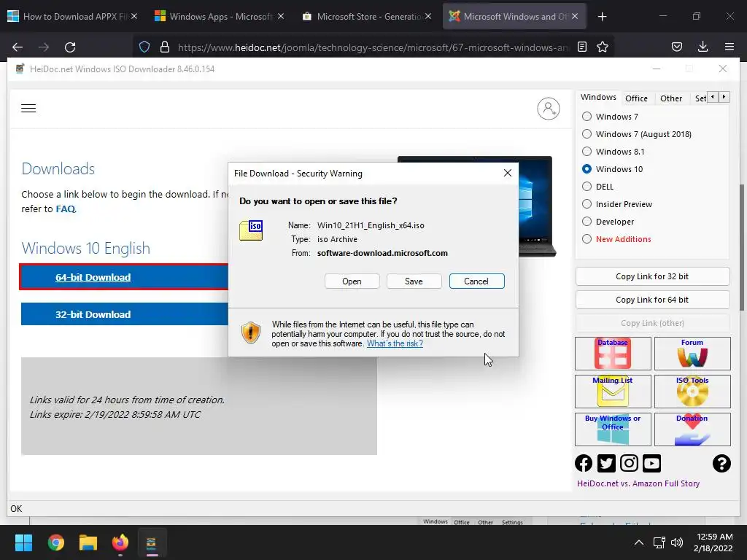Select Windows 7 (August 2018) option

tap(587, 134)
